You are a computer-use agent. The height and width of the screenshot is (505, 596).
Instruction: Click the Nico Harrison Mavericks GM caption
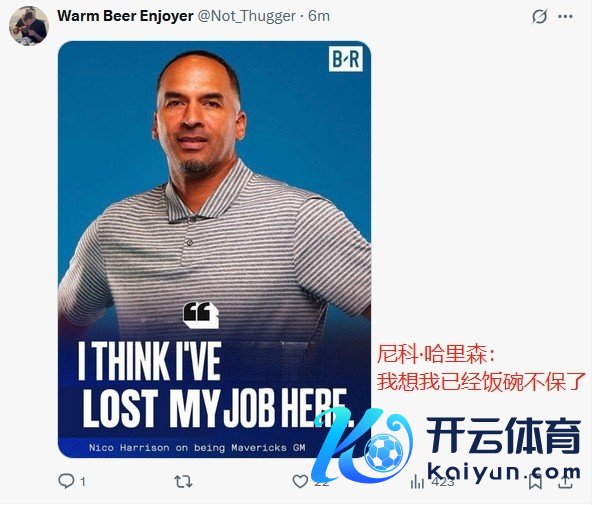tap(197, 448)
